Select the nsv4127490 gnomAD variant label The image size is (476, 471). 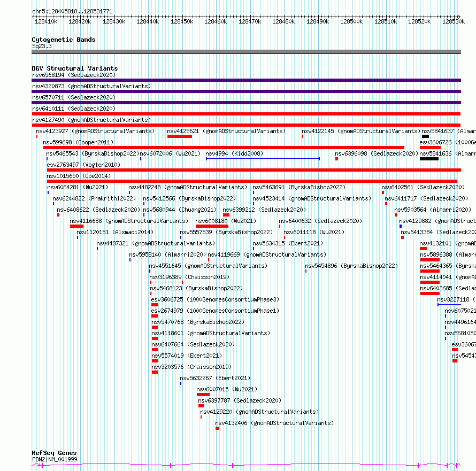[91, 120]
